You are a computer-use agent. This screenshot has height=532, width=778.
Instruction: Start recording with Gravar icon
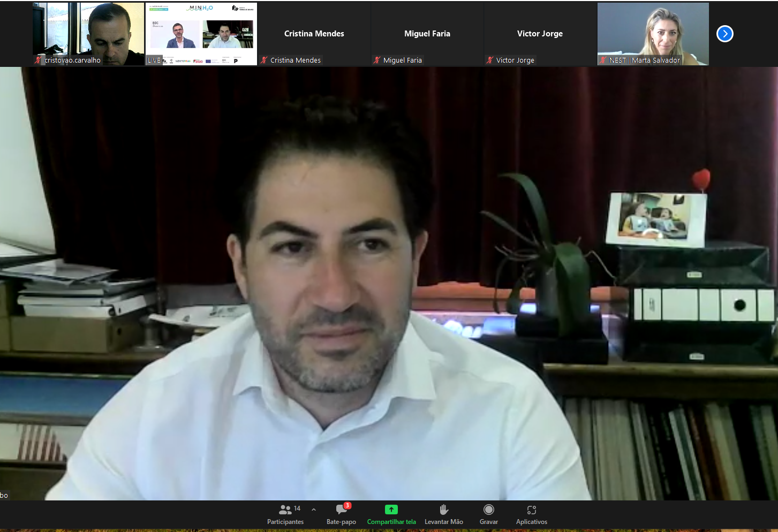pyautogui.click(x=488, y=510)
